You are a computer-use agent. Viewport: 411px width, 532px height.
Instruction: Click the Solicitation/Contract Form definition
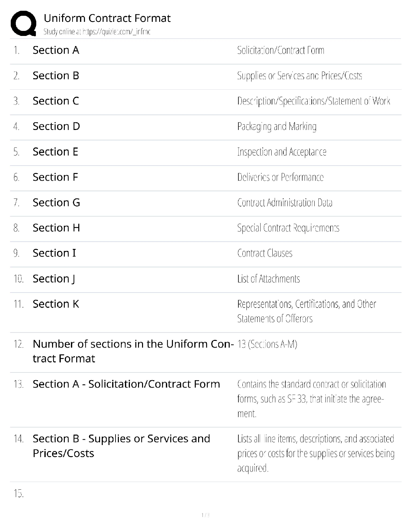pyautogui.click(x=280, y=50)
